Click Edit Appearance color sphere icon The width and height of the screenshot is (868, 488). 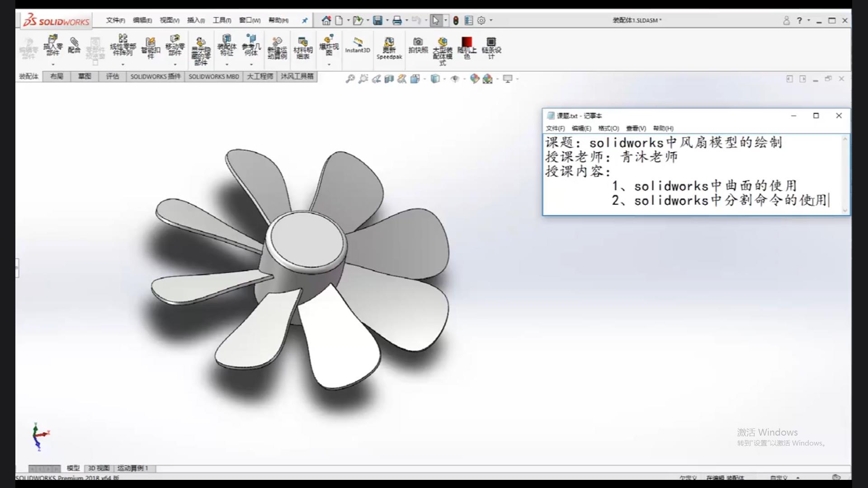tap(474, 79)
